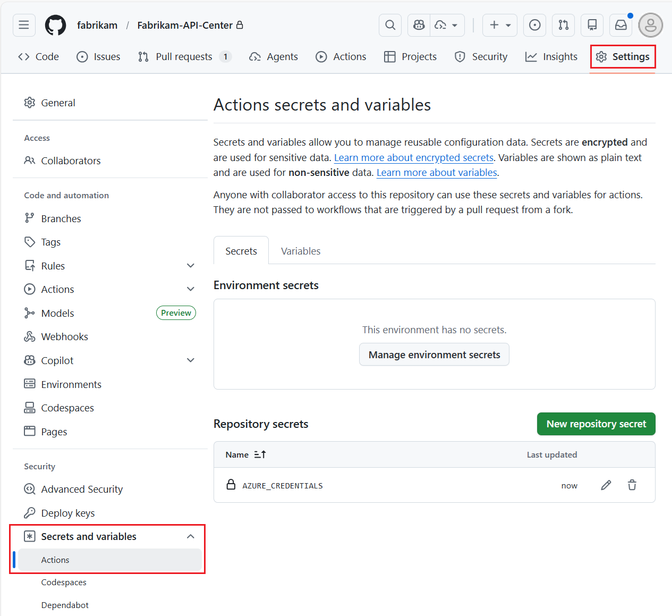Screen dimensions: 672x616
Task: Click the Marketplace bookmark icon
Action: (x=592, y=25)
